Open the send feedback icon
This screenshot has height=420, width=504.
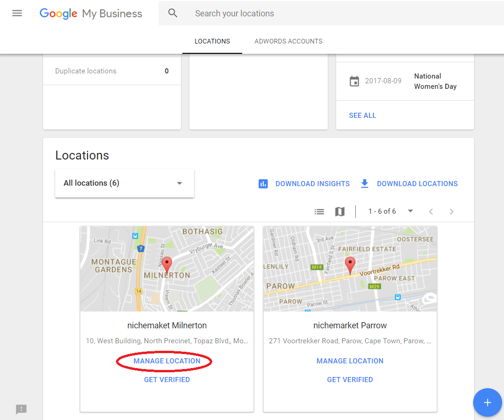click(x=21, y=409)
